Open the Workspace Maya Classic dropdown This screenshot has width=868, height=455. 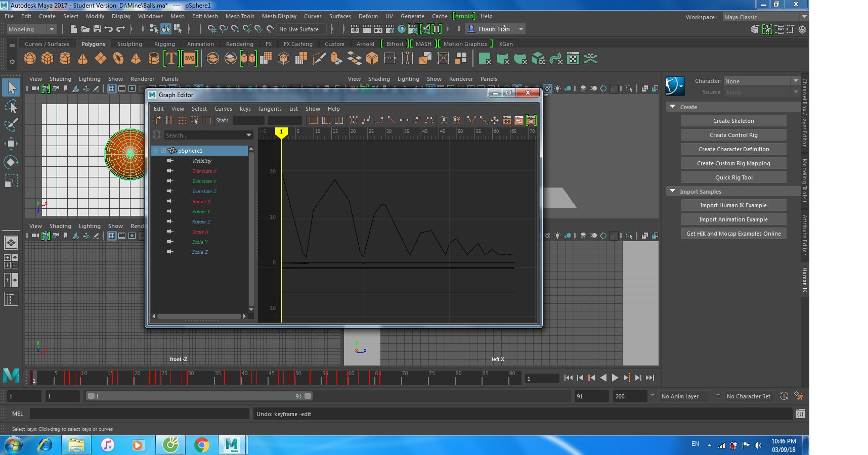(804, 17)
